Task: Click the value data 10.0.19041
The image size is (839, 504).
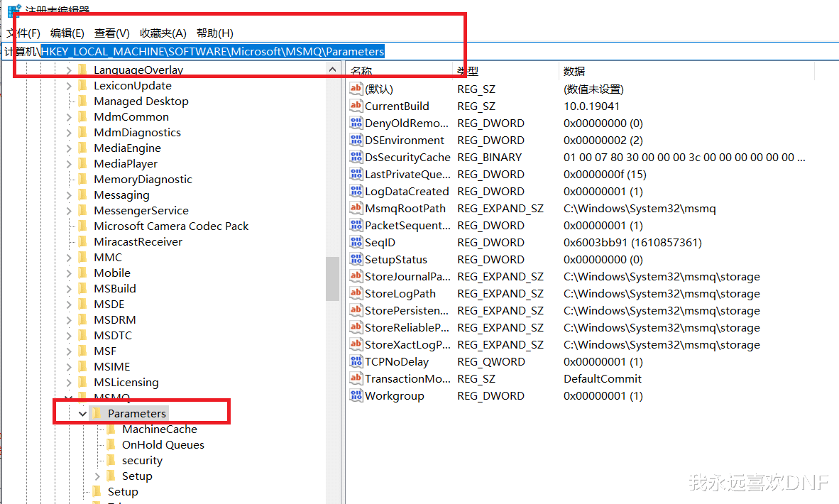Action: [x=592, y=106]
